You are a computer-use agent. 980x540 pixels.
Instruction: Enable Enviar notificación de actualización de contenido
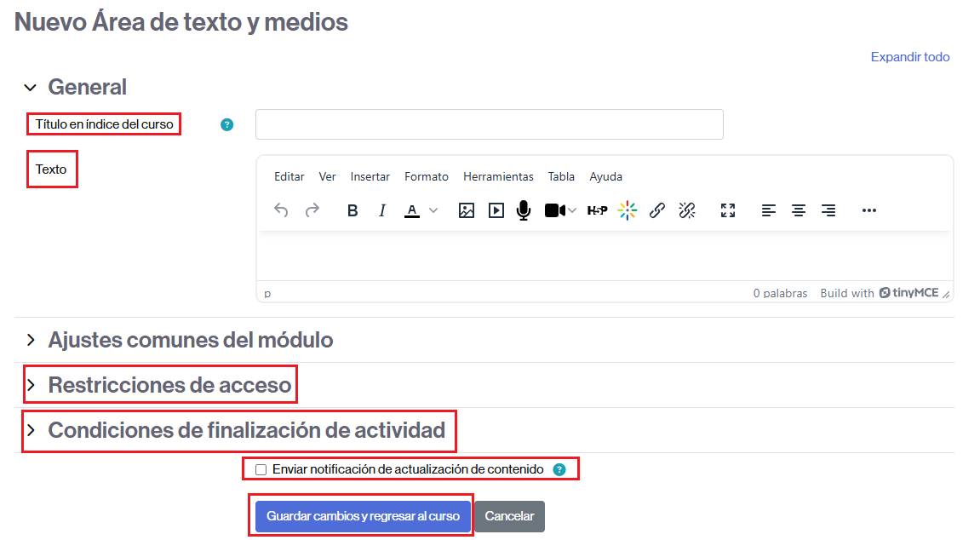click(x=261, y=470)
